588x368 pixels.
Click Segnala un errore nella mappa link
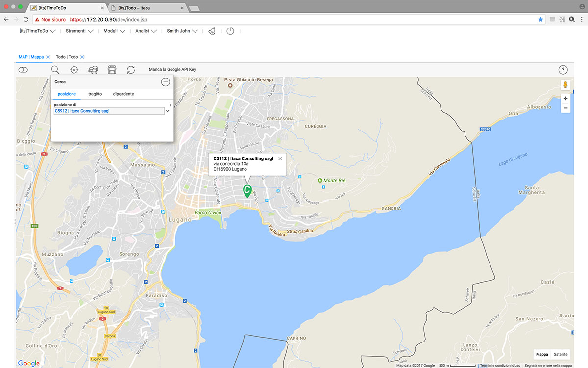[x=548, y=366]
